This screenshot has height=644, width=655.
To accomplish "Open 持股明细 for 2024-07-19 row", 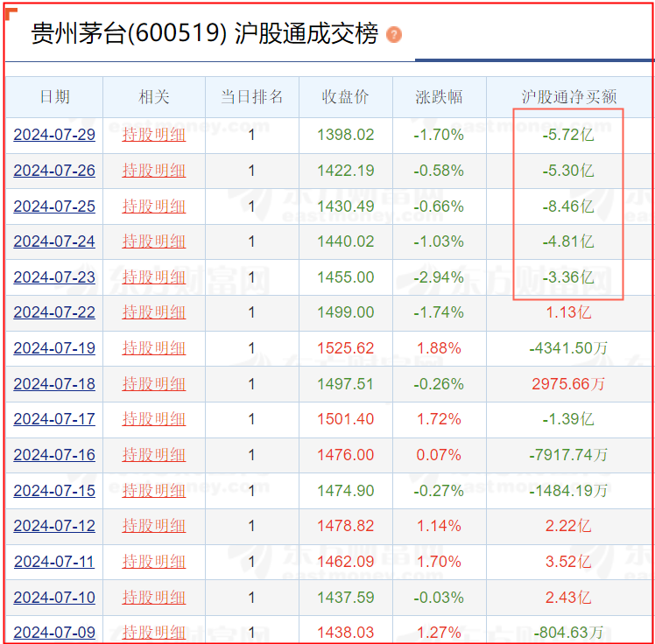I will tap(154, 348).
